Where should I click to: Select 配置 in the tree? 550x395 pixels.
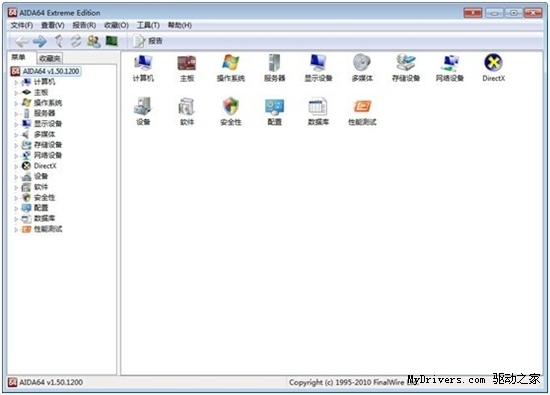[x=41, y=208]
